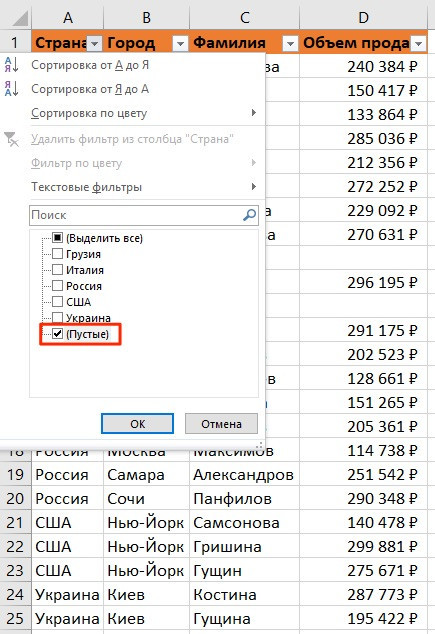435x634 pixels.
Task: Click the magnifier icon in the search box
Action: click(x=250, y=215)
